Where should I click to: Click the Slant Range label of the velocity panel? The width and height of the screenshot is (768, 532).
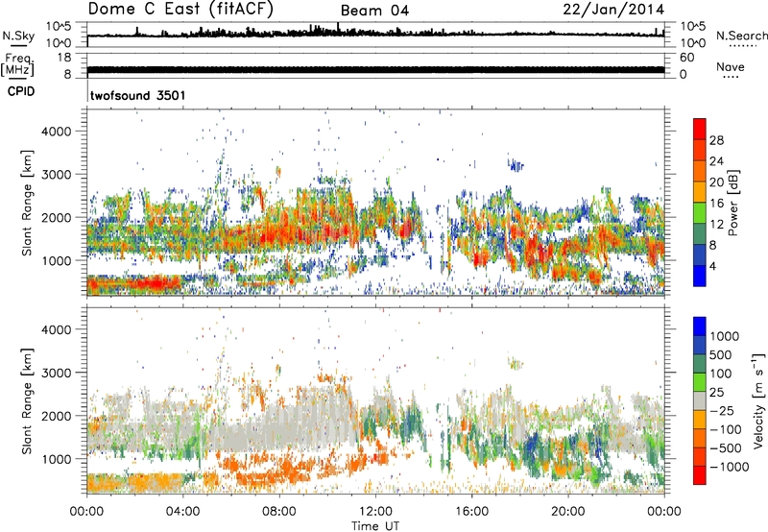point(27,400)
